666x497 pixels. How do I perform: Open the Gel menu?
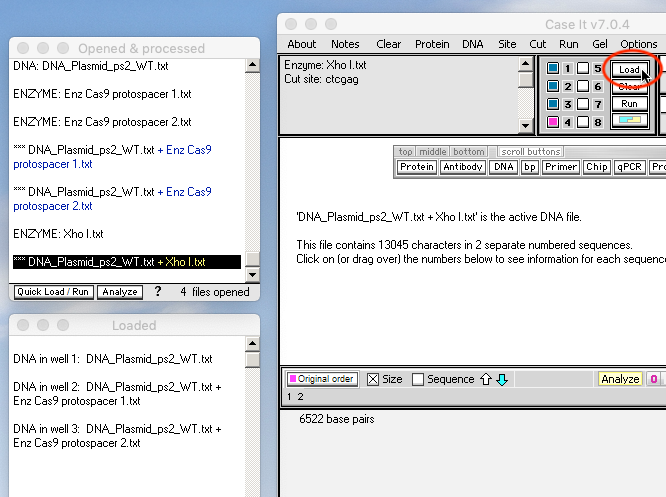(600, 44)
